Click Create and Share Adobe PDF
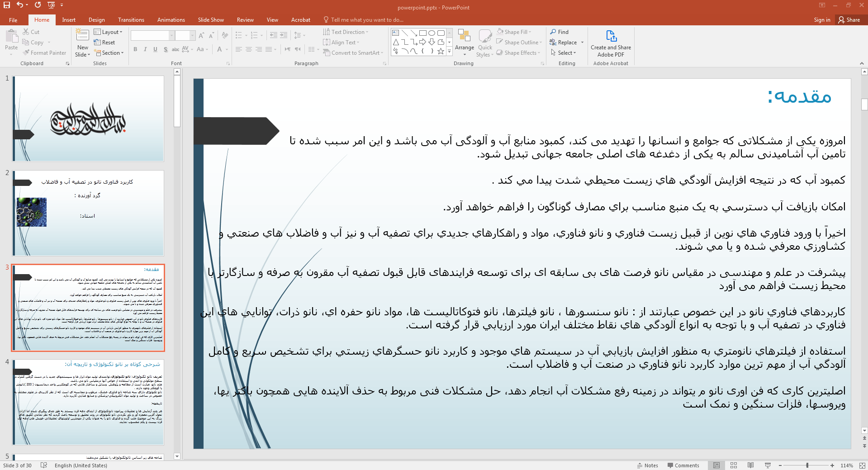Screen dimensions: 868x470 click(x=611, y=43)
